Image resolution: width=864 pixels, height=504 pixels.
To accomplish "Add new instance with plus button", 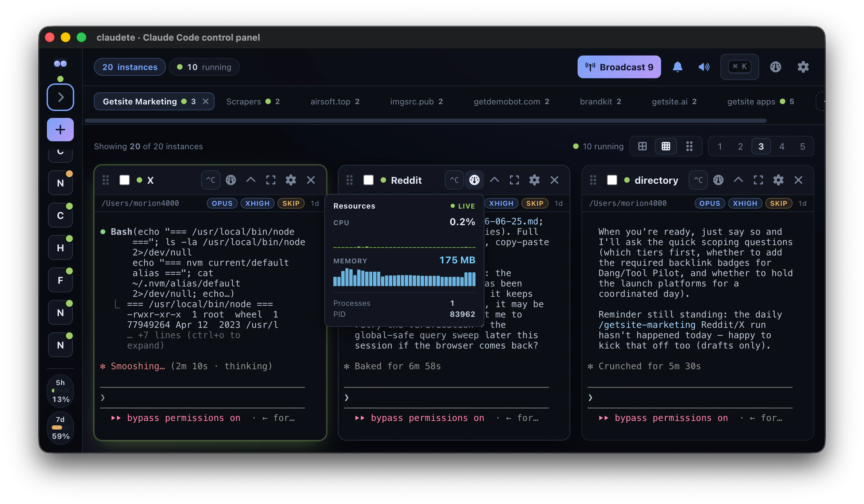I will [60, 130].
